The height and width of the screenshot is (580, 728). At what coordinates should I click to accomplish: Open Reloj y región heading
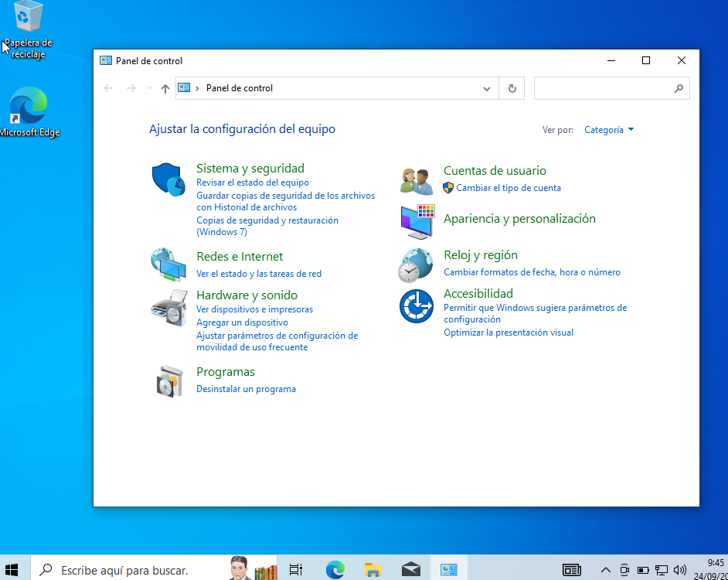coord(481,255)
